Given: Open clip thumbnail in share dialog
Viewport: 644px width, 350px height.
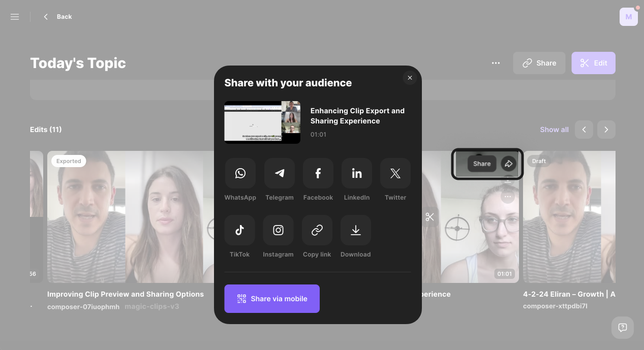Looking at the screenshot, I should click(x=262, y=122).
